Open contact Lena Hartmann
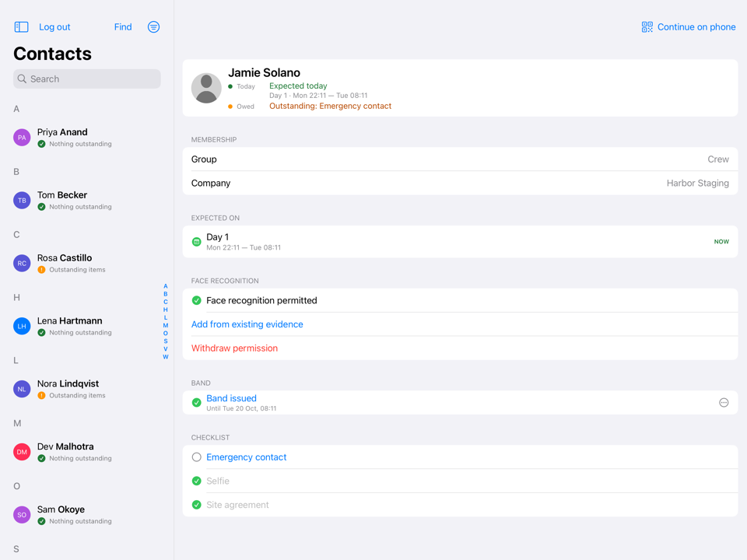The width and height of the screenshot is (747, 560). tap(86, 326)
